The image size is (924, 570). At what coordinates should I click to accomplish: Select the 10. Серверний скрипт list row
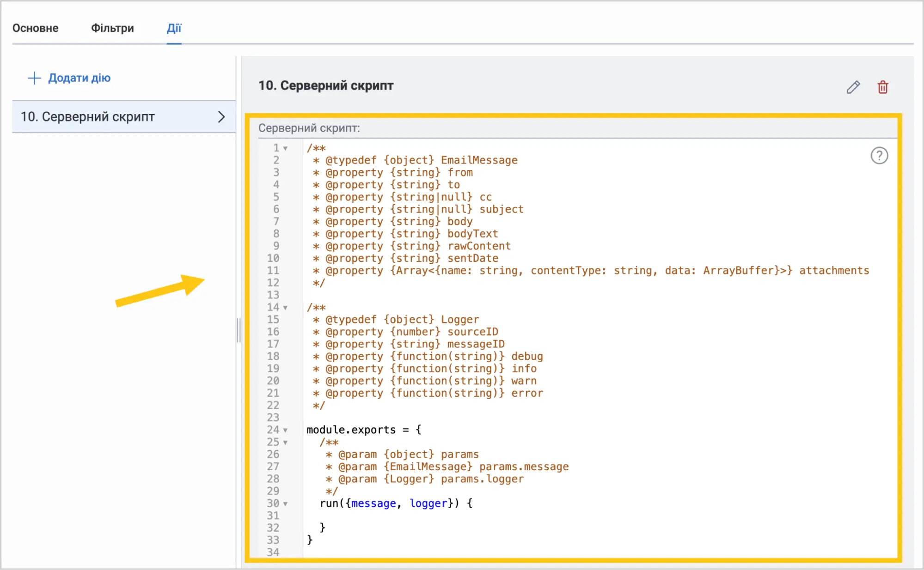click(x=124, y=117)
